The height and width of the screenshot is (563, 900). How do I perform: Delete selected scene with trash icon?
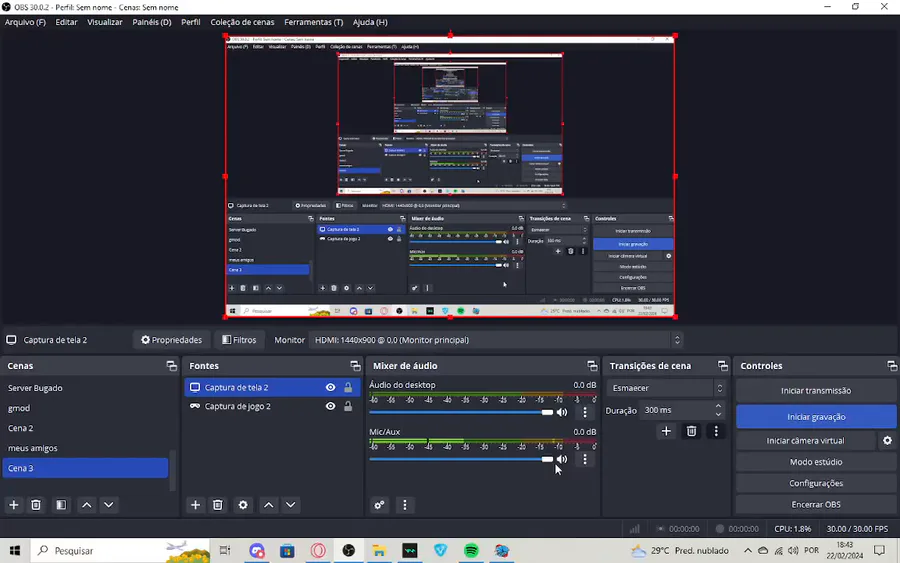pyautogui.click(x=36, y=505)
